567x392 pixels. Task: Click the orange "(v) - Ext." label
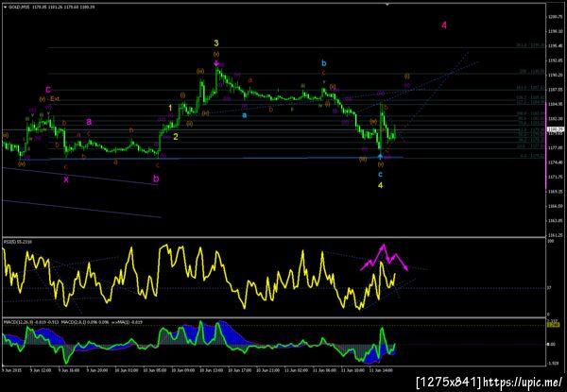[x=49, y=98]
